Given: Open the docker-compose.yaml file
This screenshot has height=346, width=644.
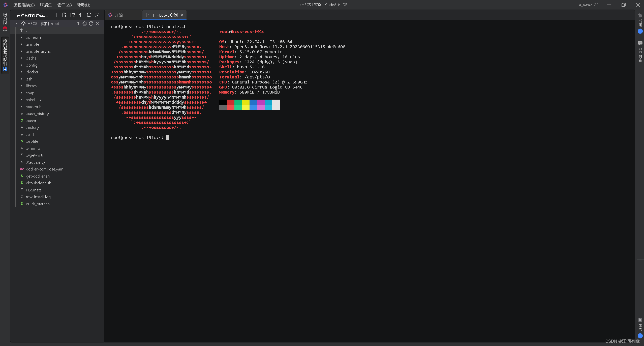Looking at the screenshot, I should [x=45, y=169].
